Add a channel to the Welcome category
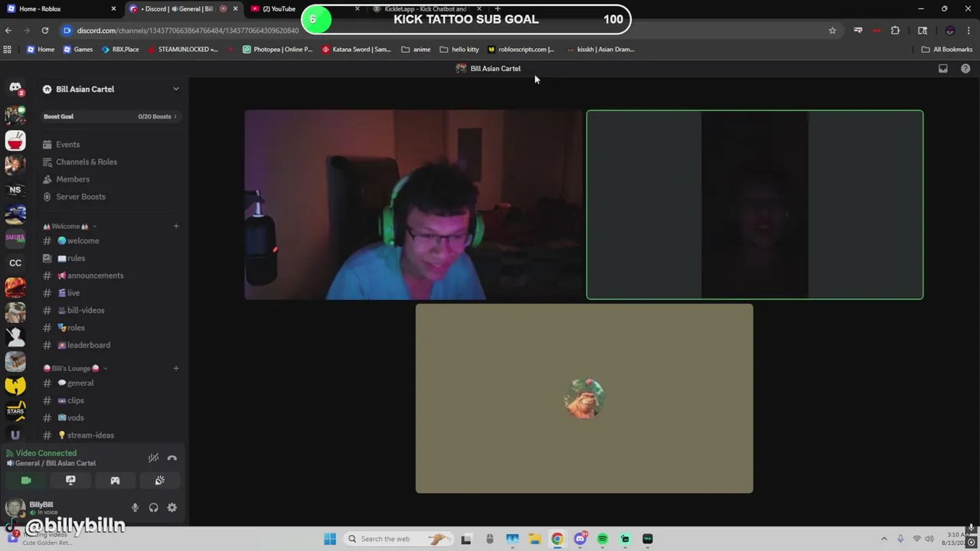Screen dimensions: 980x551 coord(176,226)
